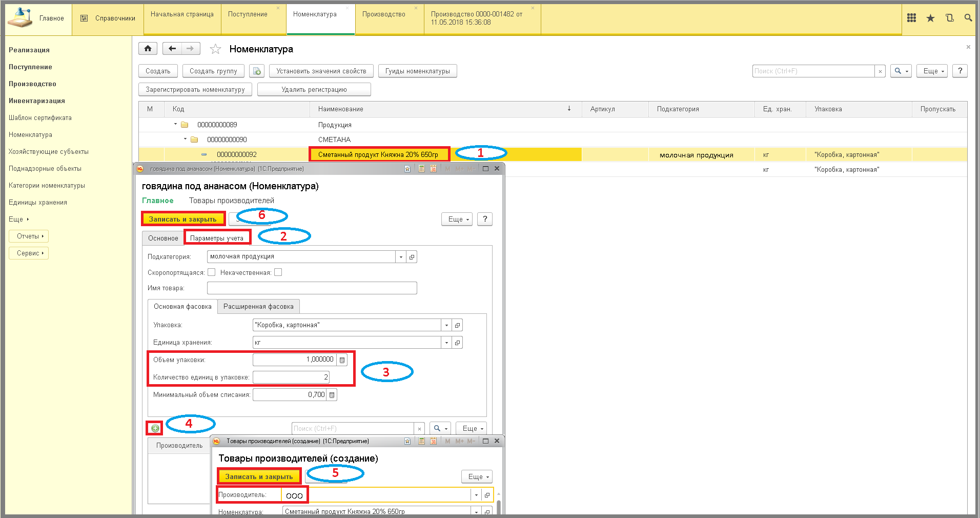Click the copy item icon beside Создать группу
980x518 pixels.
[x=257, y=71]
